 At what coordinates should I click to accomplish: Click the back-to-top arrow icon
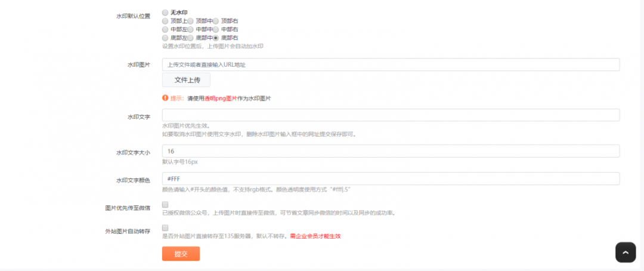[626, 252]
